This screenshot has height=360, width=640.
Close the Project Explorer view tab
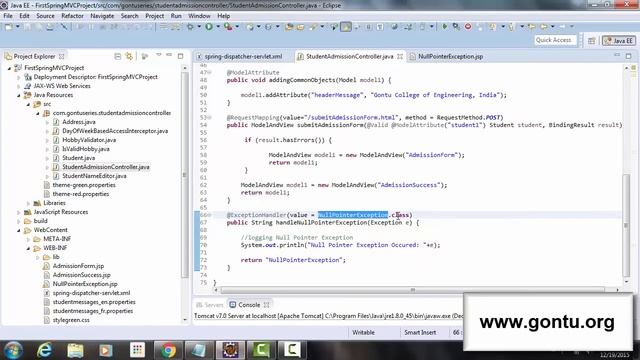pos(62,56)
